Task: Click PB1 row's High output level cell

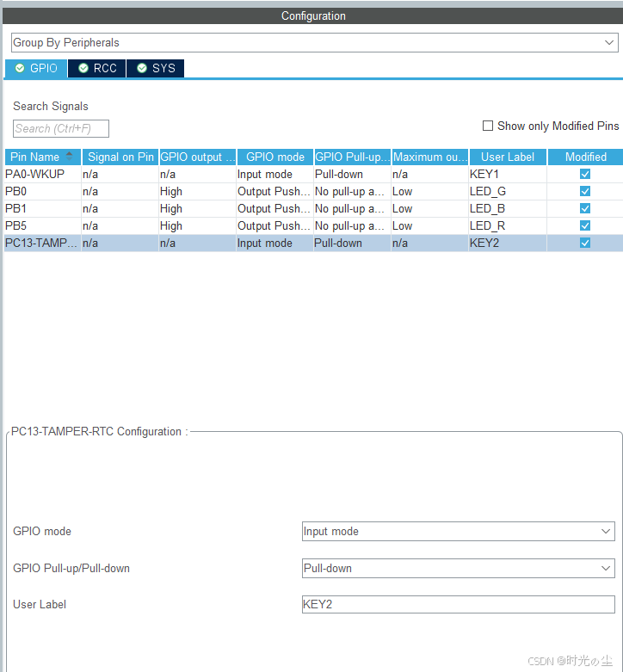Action: 198,208
